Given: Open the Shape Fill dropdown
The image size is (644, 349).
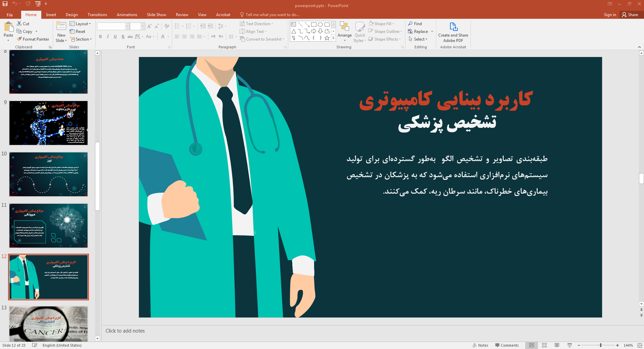Looking at the screenshot, I should point(382,23).
